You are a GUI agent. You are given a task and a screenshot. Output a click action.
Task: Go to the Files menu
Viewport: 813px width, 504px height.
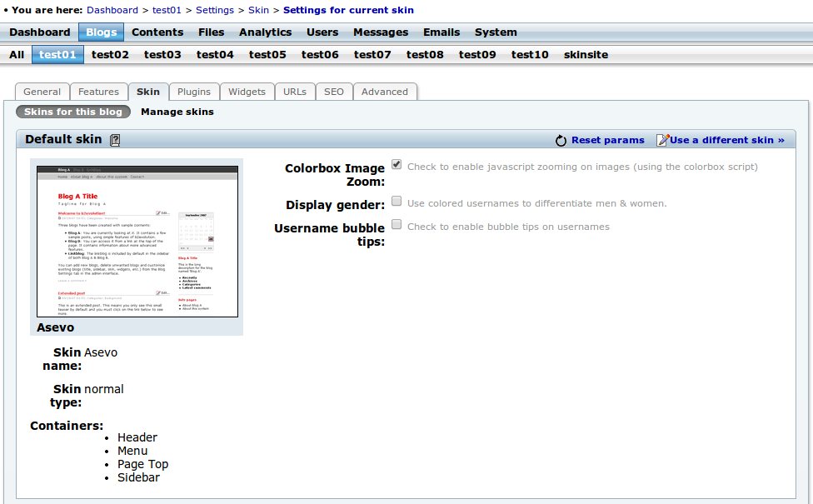pos(212,32)
